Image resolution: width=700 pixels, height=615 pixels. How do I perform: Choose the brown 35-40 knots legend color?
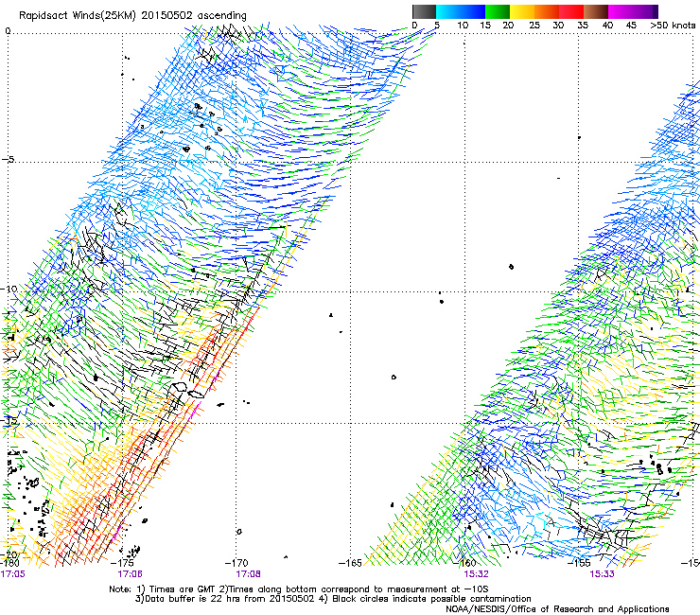[x=596, y=11]
